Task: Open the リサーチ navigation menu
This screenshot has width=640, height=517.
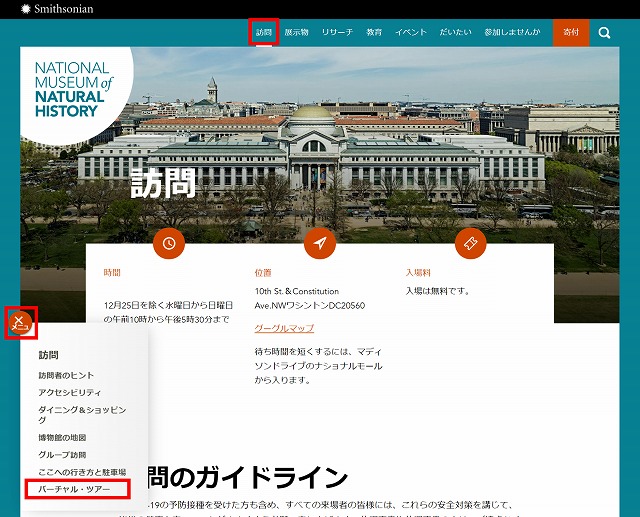Action: (337, 32)
